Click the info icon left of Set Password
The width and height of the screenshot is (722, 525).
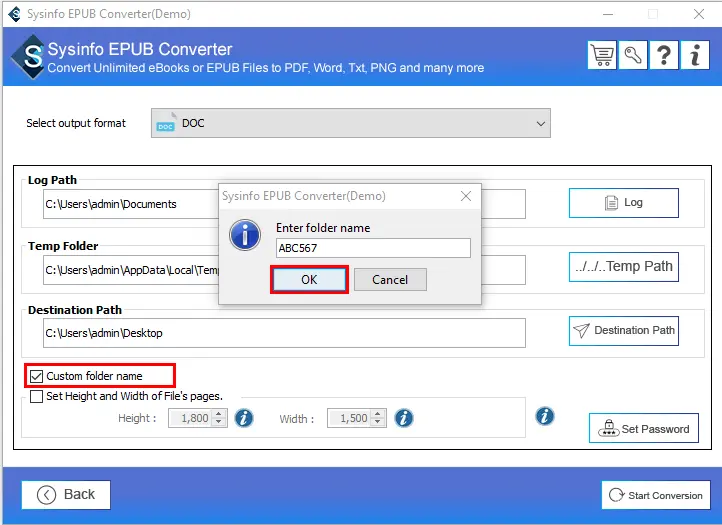tap(545, 416)
